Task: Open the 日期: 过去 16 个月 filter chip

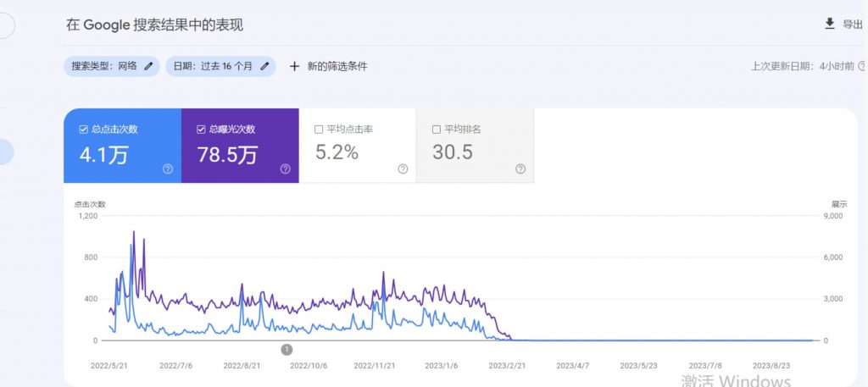Action: (x=220, y=66)
